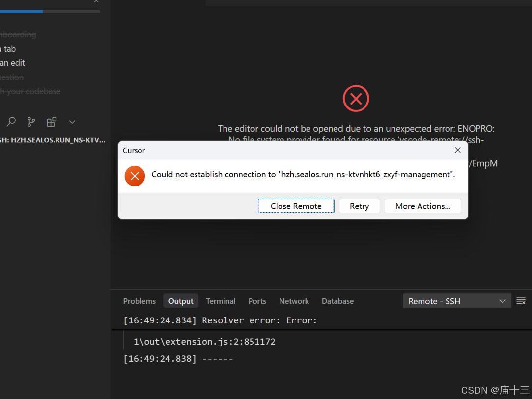Open the More Actions... menu
Image resolution: width=532 pixels, height=399 pixels.
click(x=422, y=206)
